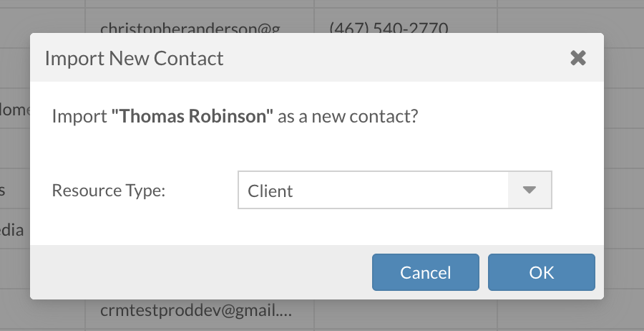This screenshot has width=644, height=331.
Task: Select the (467) 540-2770 phone cell
Action: (389, 27)
